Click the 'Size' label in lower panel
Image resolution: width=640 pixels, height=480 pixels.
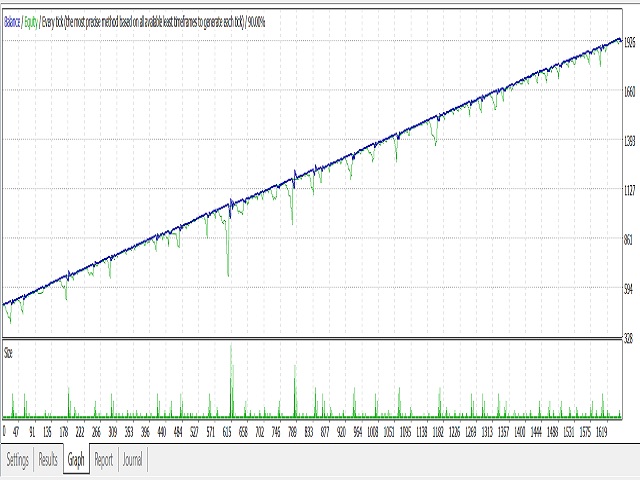click(9, 352)
